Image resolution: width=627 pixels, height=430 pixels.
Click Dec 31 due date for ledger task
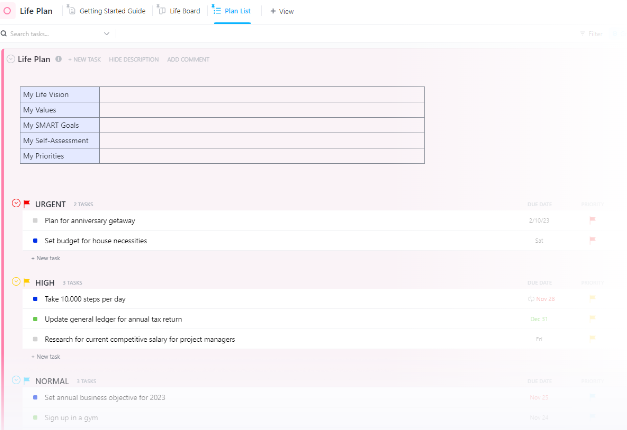tap(539, 319)
